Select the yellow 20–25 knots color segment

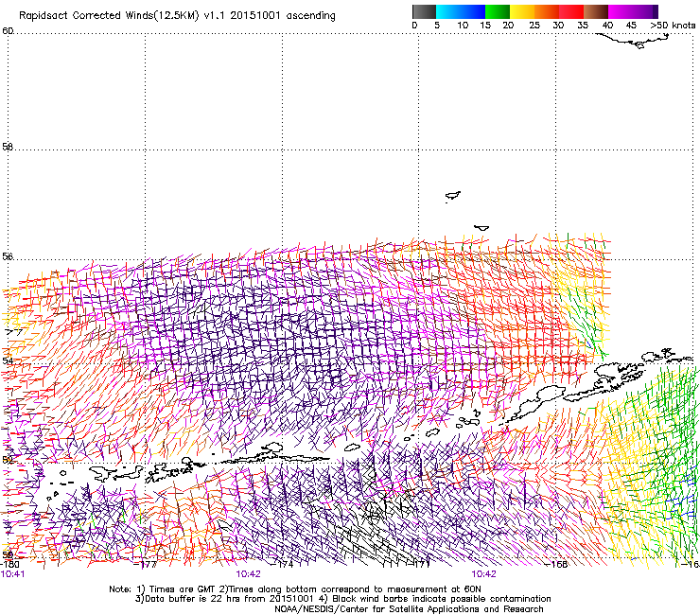(x=522, y=11)
